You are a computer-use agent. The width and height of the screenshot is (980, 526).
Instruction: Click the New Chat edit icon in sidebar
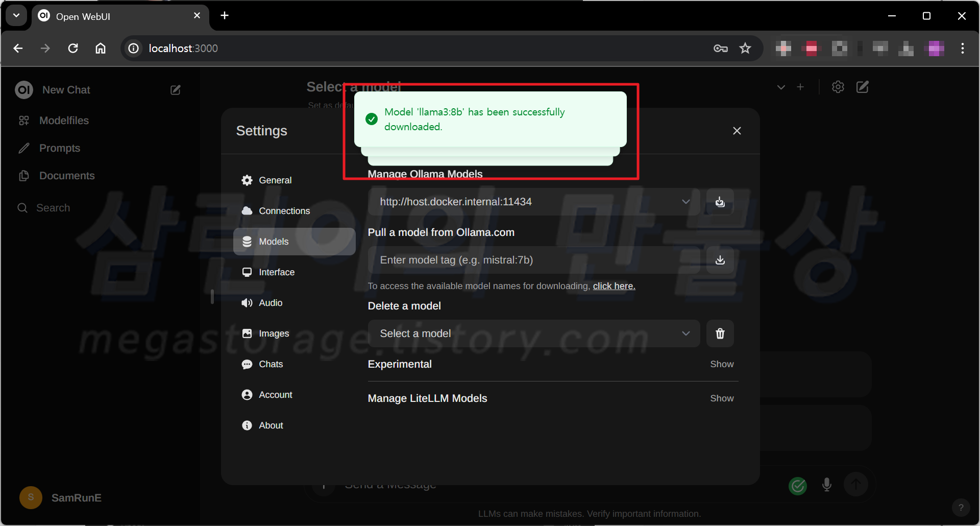pos(176,90)
